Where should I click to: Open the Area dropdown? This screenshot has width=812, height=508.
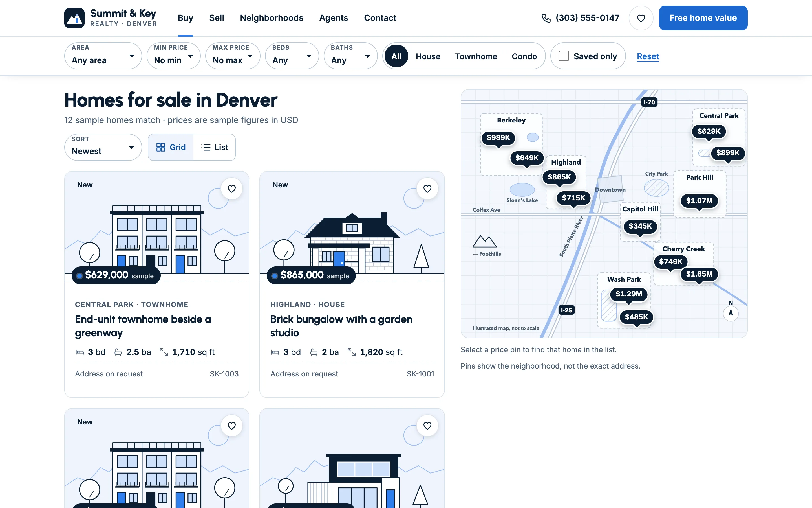[103, 56]
